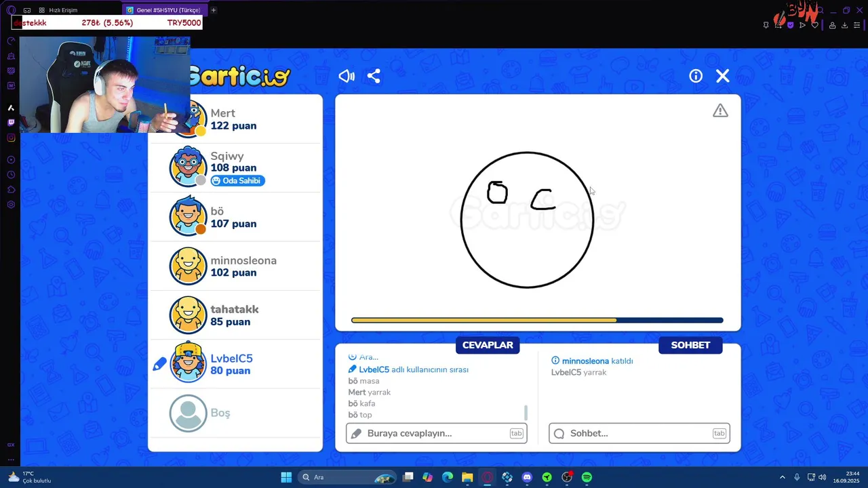The width and height of the screenshot is (868, 488).
Task: Click the pin icon in address bar
Action: coord(766,25)
